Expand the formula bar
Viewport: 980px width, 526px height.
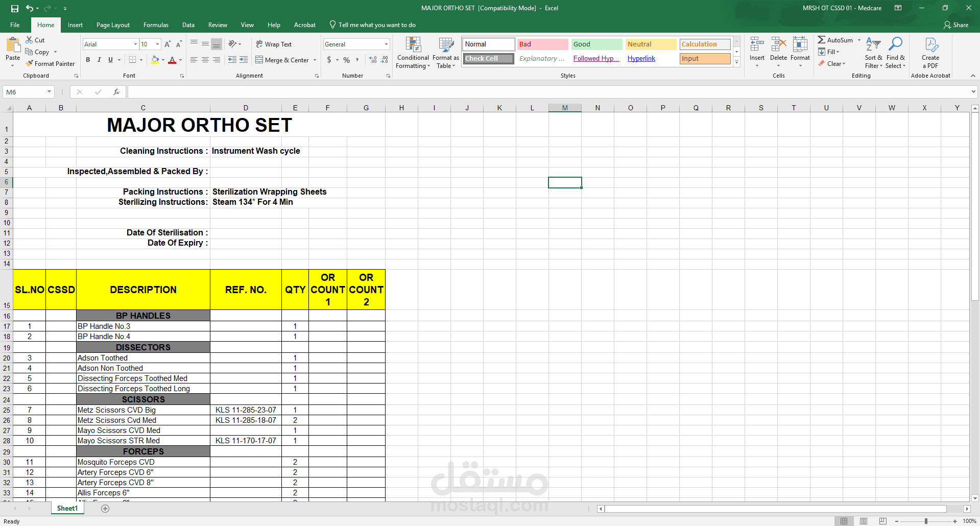pos(973,92)
